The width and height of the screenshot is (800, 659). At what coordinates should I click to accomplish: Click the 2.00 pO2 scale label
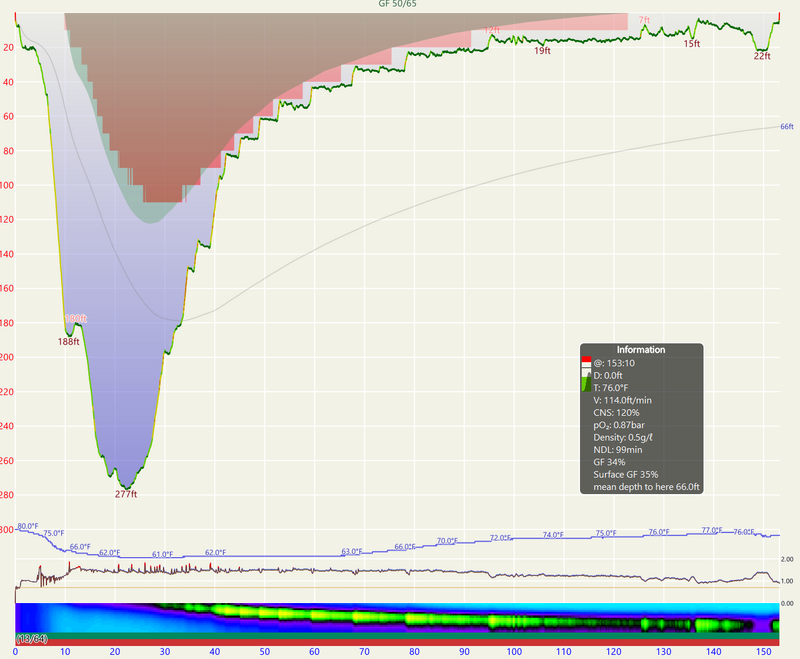[786, 560]
